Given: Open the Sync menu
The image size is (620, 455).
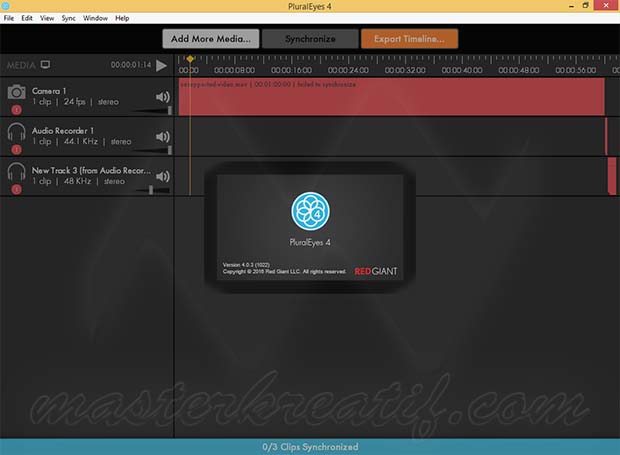Looking at the screenshot, I should coord(68,18).
